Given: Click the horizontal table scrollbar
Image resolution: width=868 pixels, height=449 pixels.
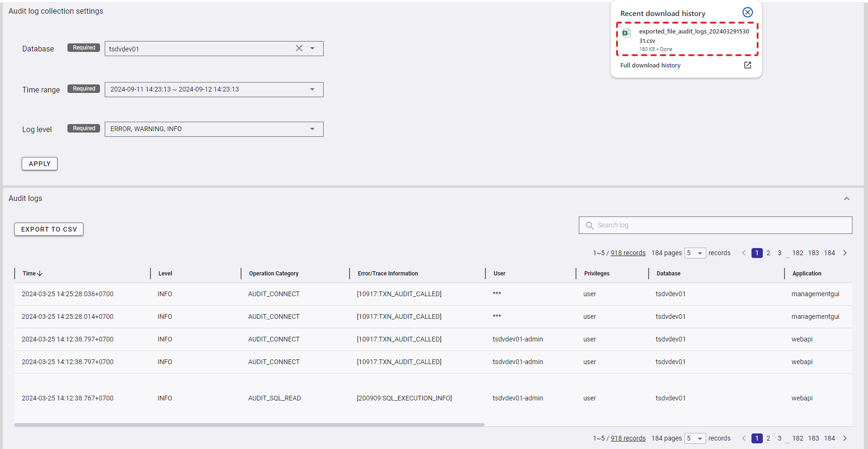Looking at the screenshot, I should coord(249,425).
